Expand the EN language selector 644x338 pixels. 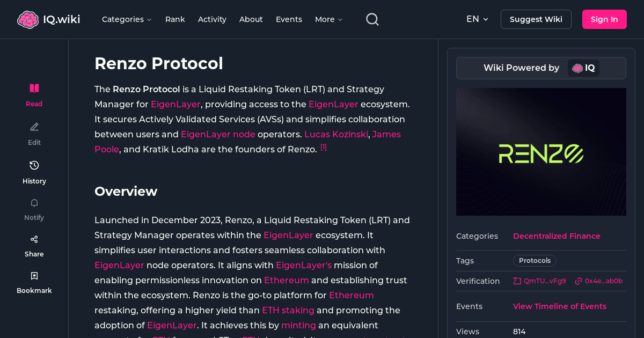tap(477, 19)
